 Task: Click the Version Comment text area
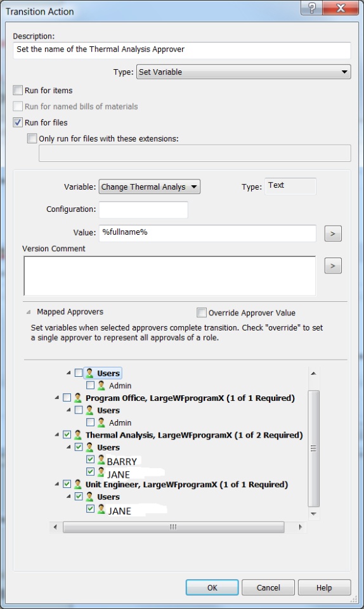pyautogui.click(x=169, y=276)
